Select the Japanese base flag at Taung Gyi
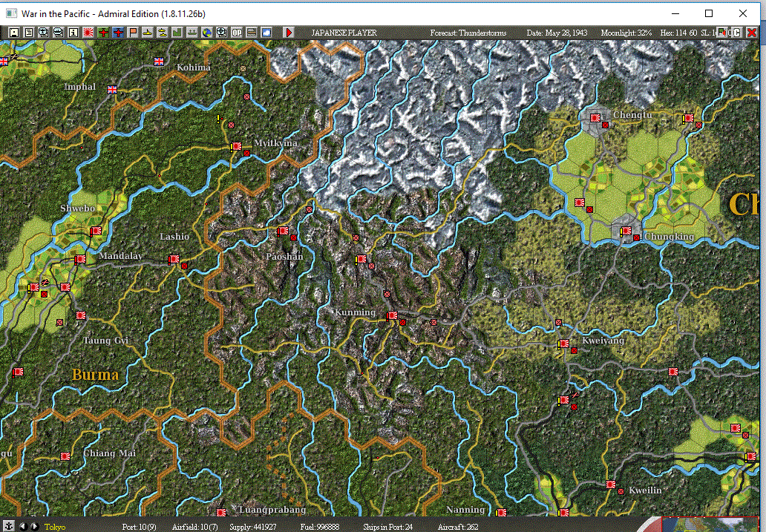This screenshot has height=532, width=766. (81, 315)
